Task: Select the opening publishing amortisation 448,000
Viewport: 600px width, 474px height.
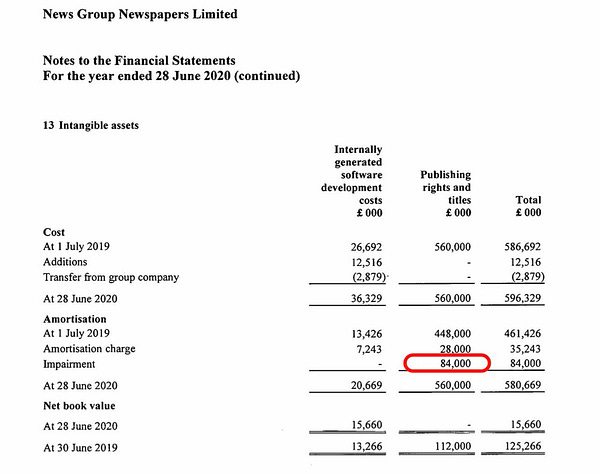Action: (x=452, y=334)
